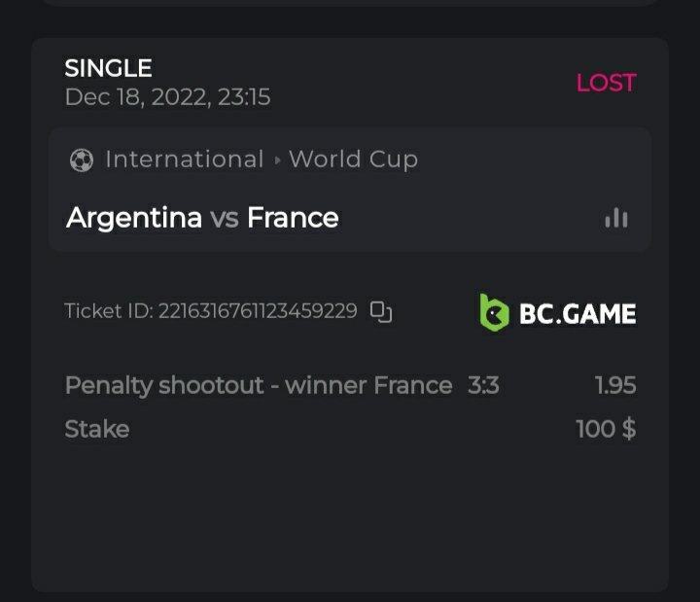Click the SINGLE bet type heading
Viewport: 700px width, 602px height.
[108, 68]
